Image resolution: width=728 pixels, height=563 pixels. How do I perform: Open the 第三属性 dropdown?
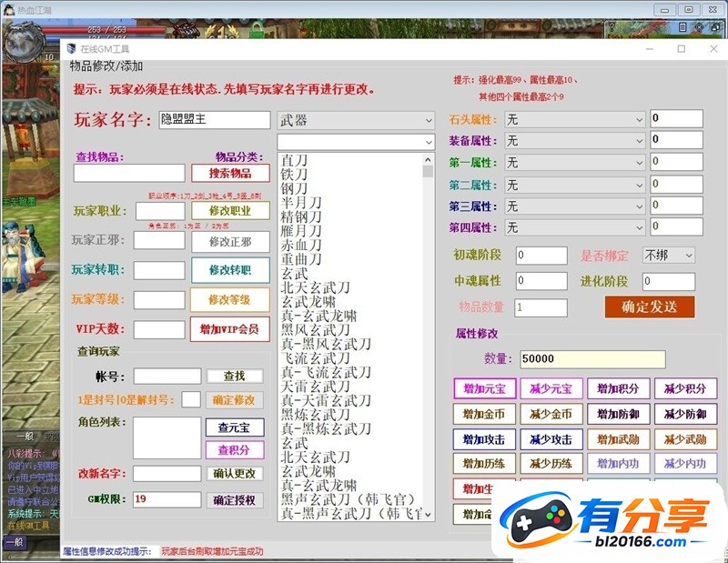tap(575, 206)
